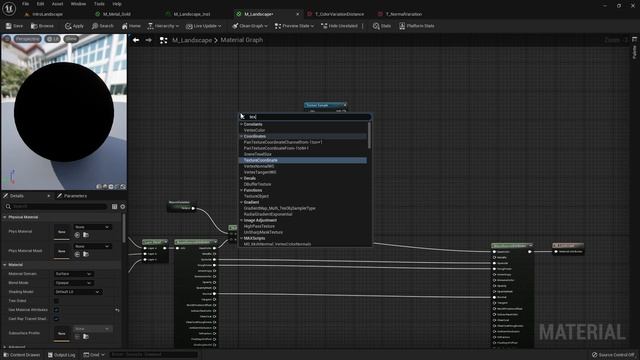Open Shading Model Default Lit dropdown
640x360 pixels.
(78, 292)
